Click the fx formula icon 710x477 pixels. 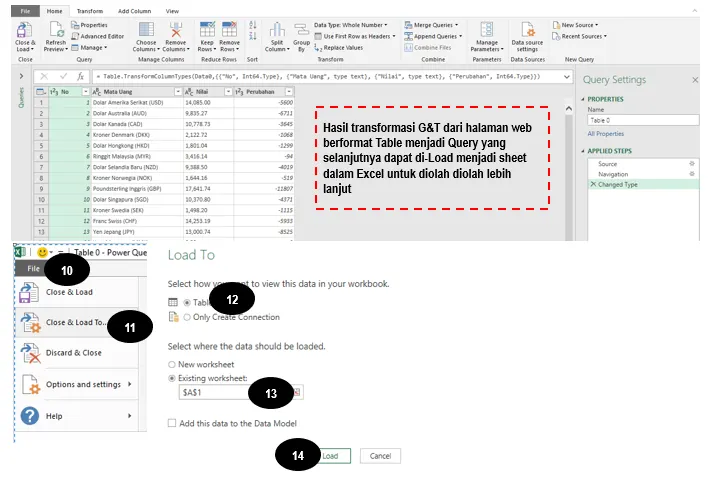pos(80,77)
